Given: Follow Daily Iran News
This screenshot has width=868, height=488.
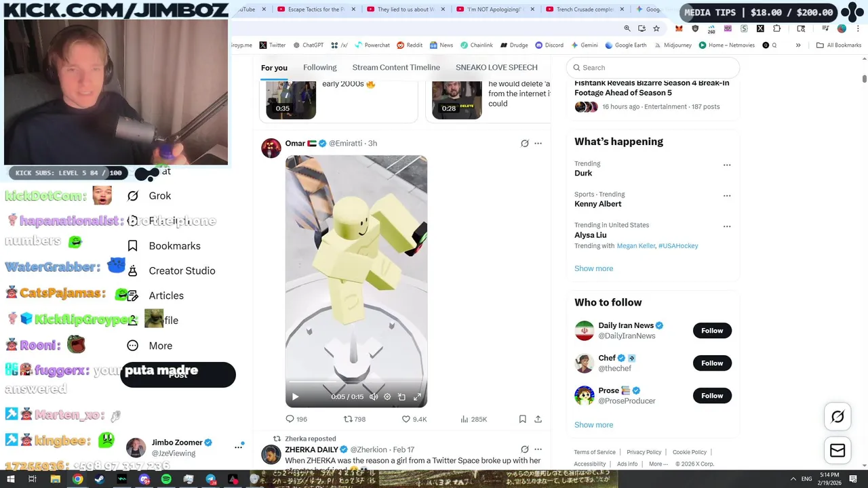Looking at the screenshot, I should [712, 331].
